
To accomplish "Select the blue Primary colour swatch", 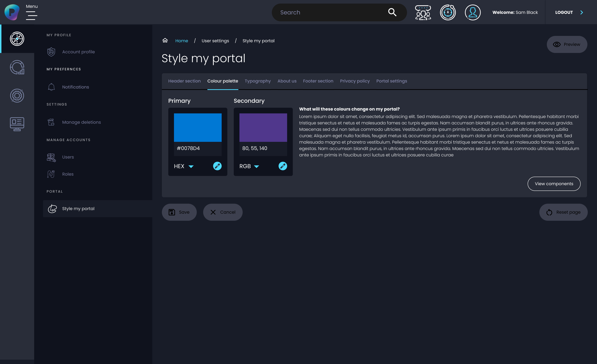I will [198, 128].
